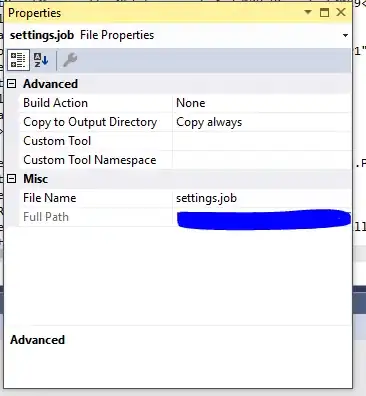Select Copy to Output Directory label
This screenshot has height=396, width=366.
[90, 122]
